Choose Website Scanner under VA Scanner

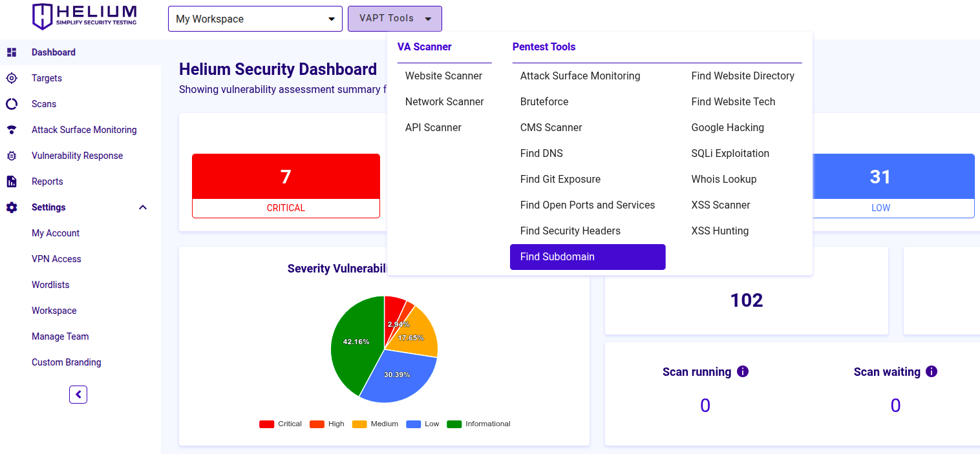443,76
